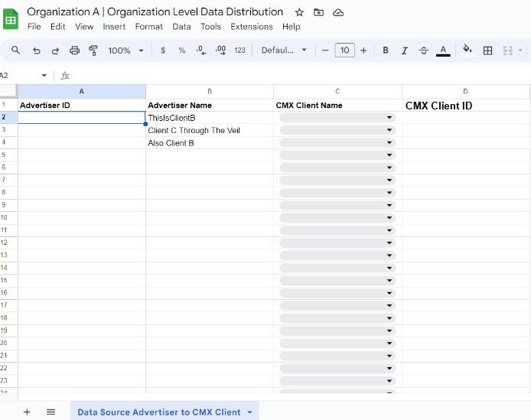Open the Google Sheets home icon

click(x=11, y=19)
